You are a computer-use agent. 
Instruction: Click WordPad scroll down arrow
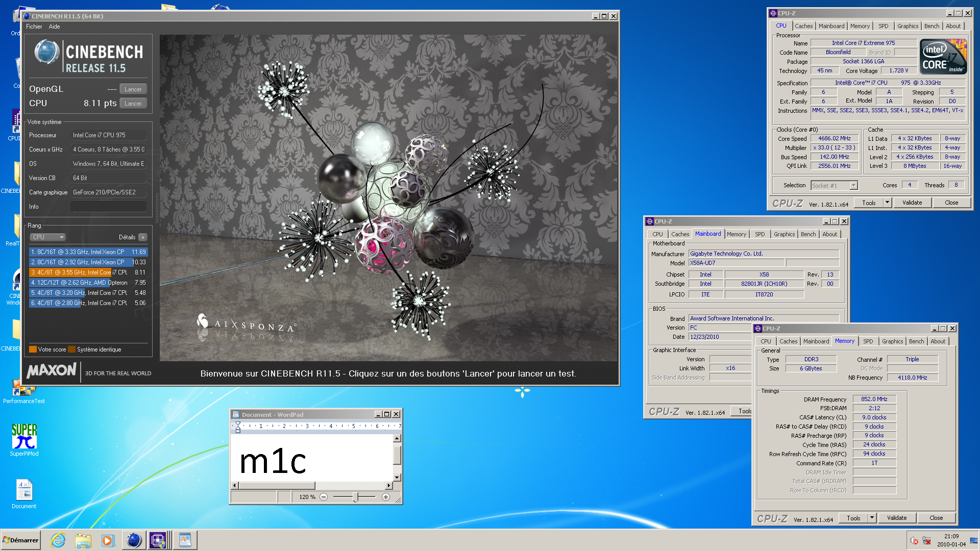(397, 478)
